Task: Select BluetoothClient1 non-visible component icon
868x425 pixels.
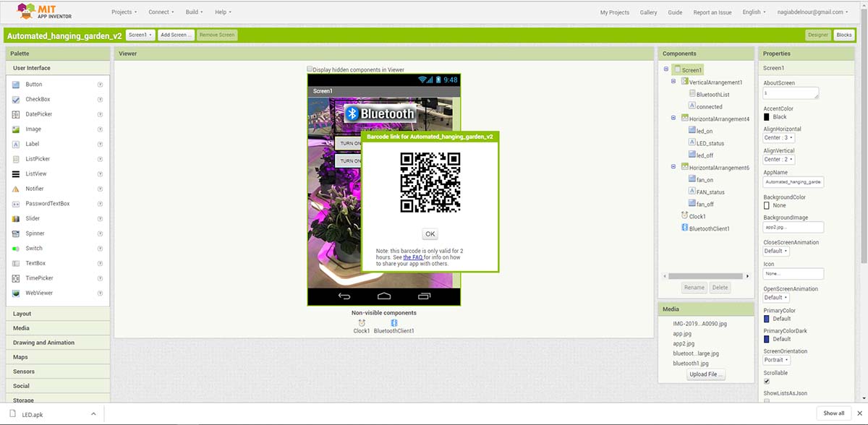Action: point(394,322)
